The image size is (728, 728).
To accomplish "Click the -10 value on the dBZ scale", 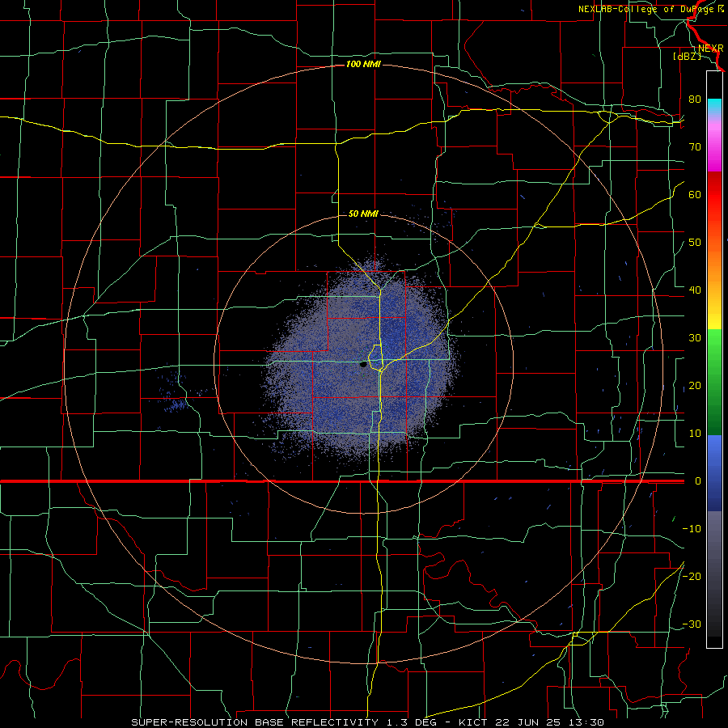I will (692, 529).
